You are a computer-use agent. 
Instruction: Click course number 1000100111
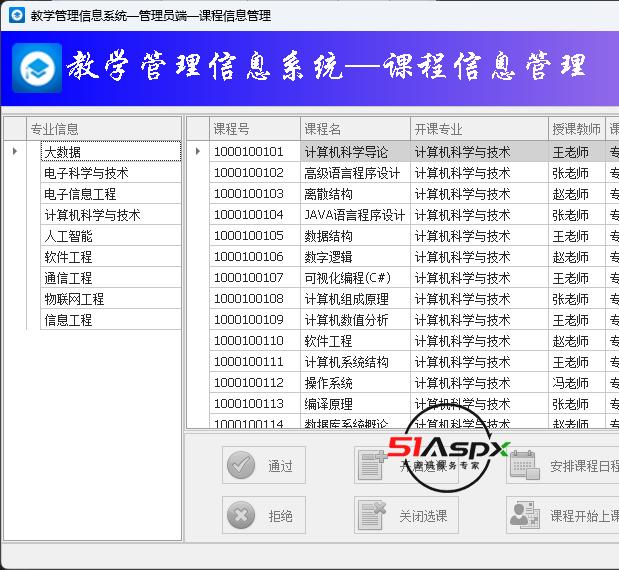click(255, 361)
